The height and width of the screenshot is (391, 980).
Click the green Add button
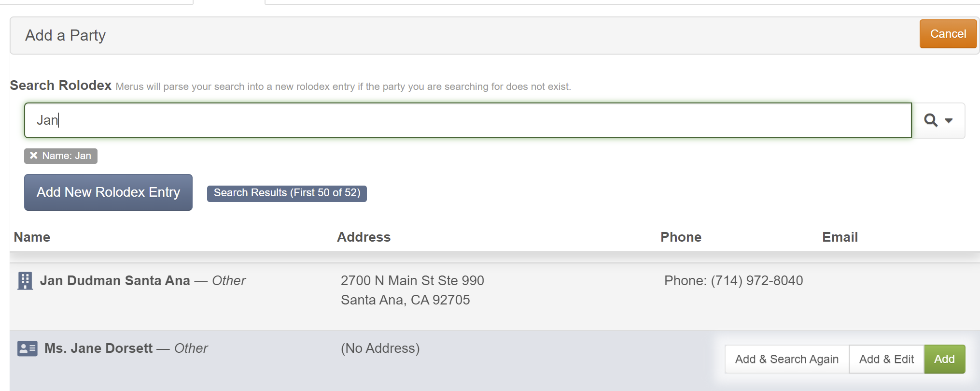944,359
